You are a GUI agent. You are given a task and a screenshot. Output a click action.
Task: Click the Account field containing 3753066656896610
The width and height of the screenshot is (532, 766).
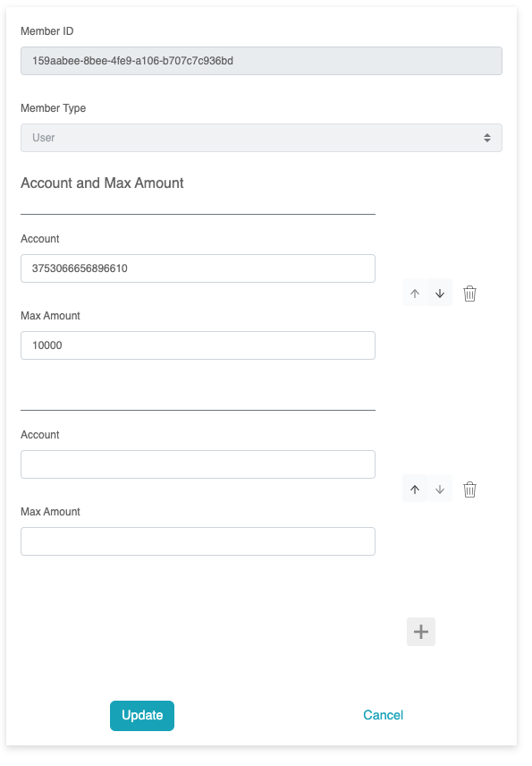(x=198, y=268)
